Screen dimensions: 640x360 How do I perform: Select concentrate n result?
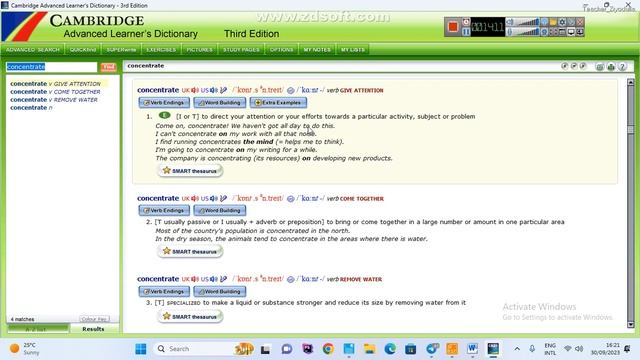31,108
